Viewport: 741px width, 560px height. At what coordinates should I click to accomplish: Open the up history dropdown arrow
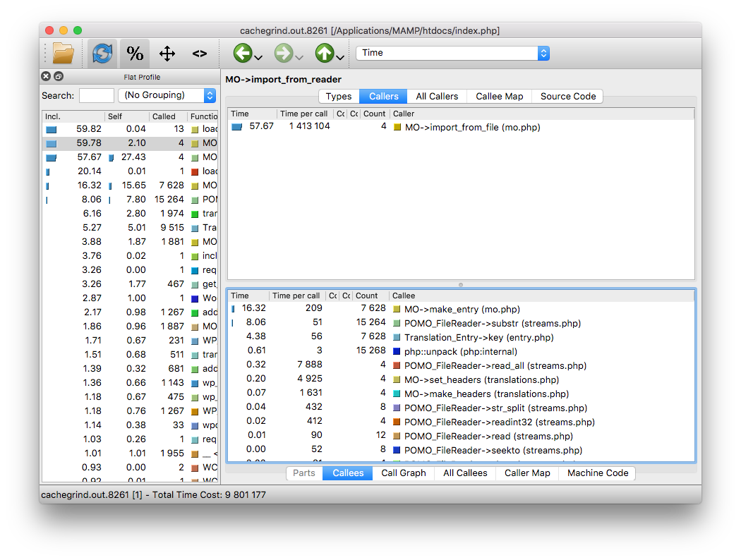[x=340, y=57]
